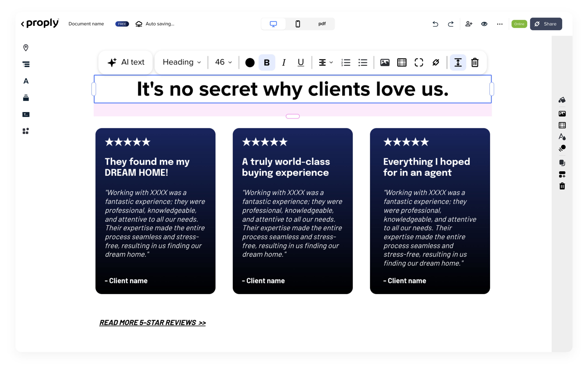Open the text alignment dropdown
Image resolution: width=588 pixels, height=371 pixels.
(325, 62)
